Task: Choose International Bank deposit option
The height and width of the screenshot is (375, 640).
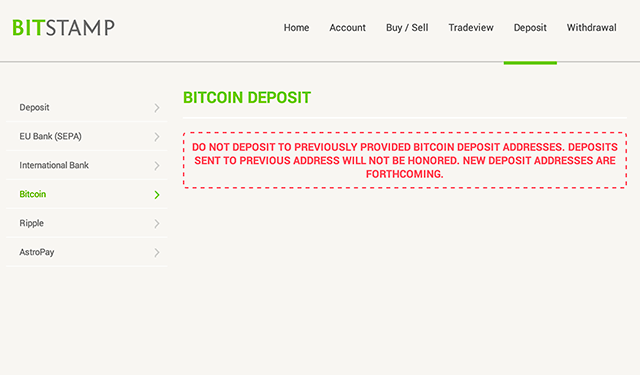Action: coord(87,165)
